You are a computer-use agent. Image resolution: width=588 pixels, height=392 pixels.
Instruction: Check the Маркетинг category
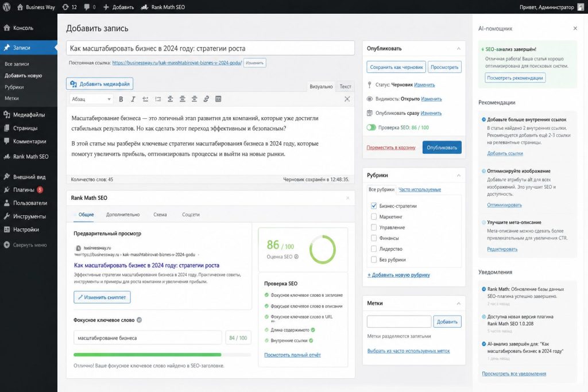[373, 216]
